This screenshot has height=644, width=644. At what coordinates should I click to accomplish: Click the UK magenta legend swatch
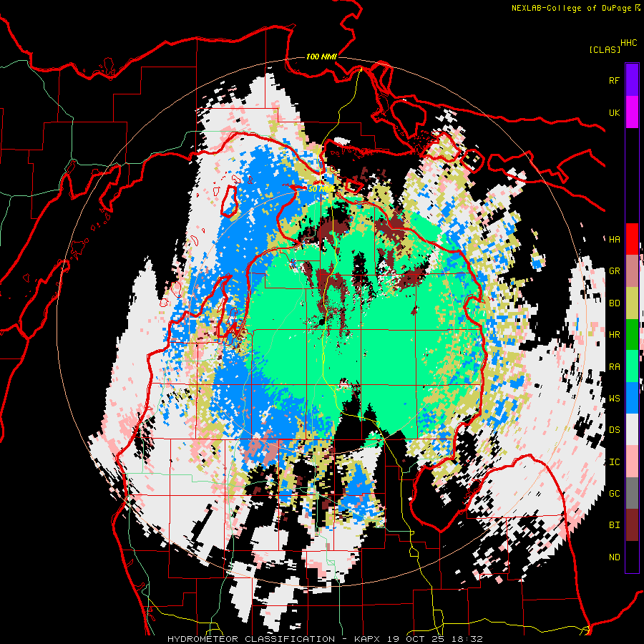point(632,112)
